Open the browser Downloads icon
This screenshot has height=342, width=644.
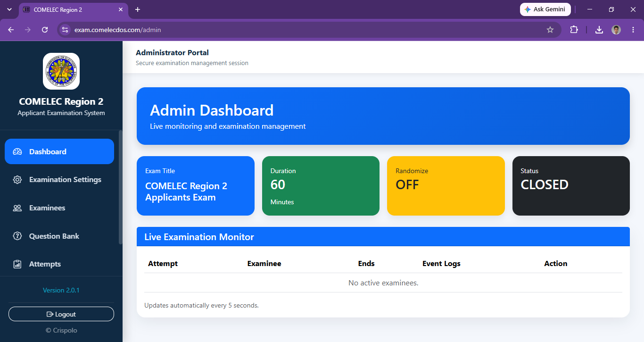[599, 30]
